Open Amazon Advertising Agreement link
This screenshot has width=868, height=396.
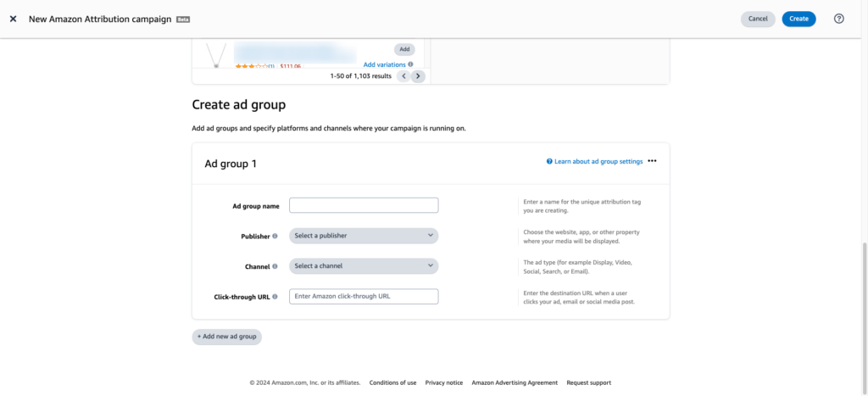(515, 382)
